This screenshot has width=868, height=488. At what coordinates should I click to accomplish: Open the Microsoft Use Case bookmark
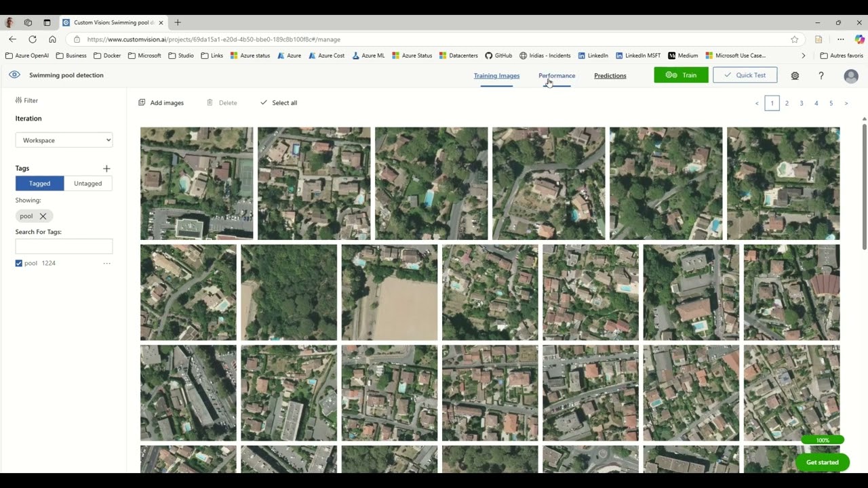tap(736, 56)
